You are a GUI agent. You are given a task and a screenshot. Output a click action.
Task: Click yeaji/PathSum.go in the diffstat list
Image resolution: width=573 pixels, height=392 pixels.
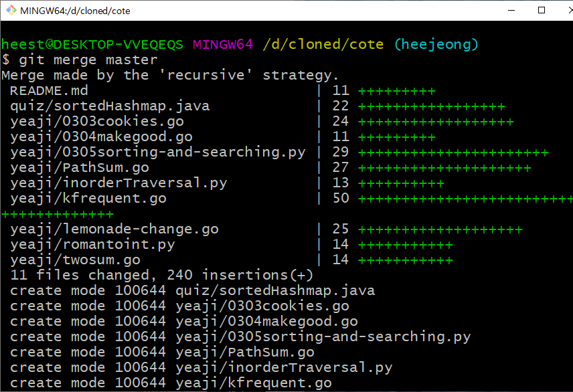tap(79, 167)
